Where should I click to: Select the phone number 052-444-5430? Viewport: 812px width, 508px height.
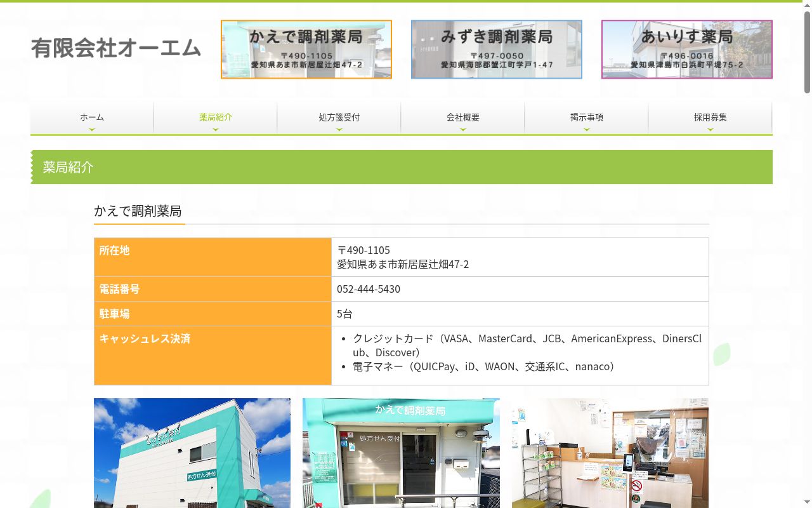click(x=369, y=289)
